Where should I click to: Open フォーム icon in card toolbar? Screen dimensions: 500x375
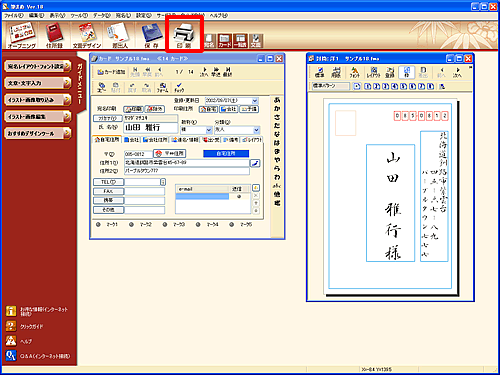click(x=162, y=88)
